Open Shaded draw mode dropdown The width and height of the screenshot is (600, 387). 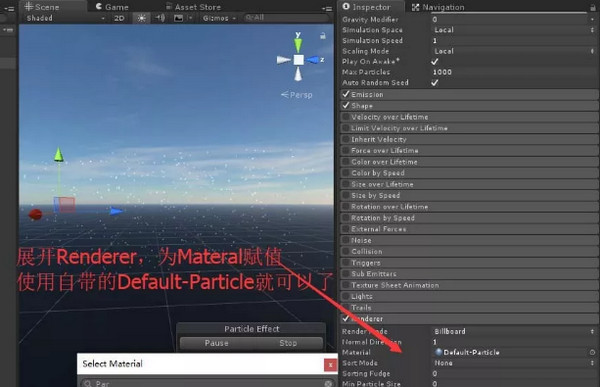click(x=65, y=18)
